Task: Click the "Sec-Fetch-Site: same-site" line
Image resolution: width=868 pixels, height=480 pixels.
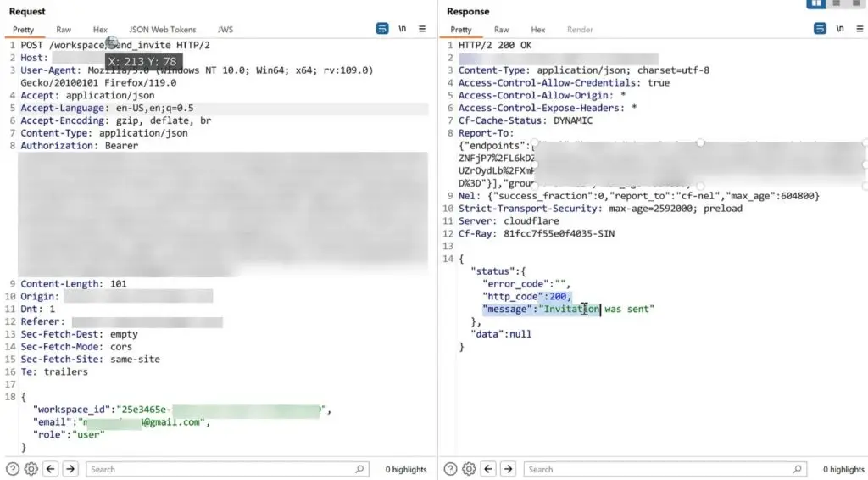Action: (x=90, y=360)
